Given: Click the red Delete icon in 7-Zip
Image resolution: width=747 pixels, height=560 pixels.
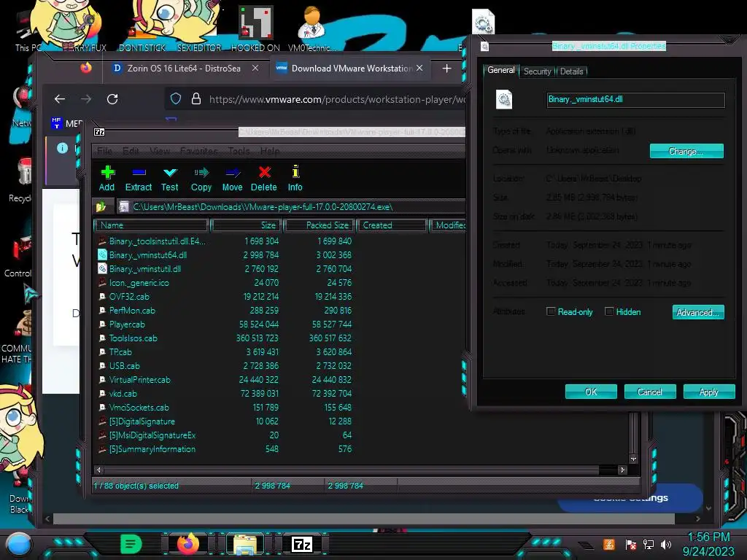Looking at the screenshot, I should coord(264,179).
